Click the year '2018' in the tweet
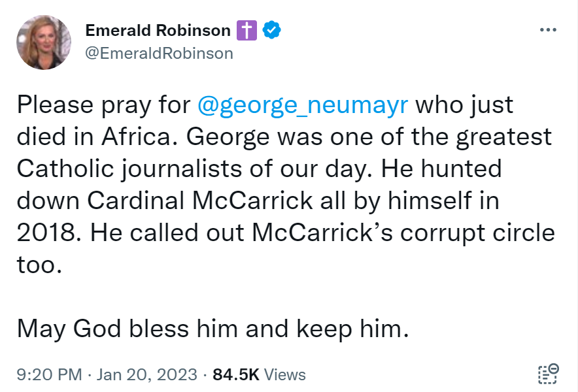 46,233
